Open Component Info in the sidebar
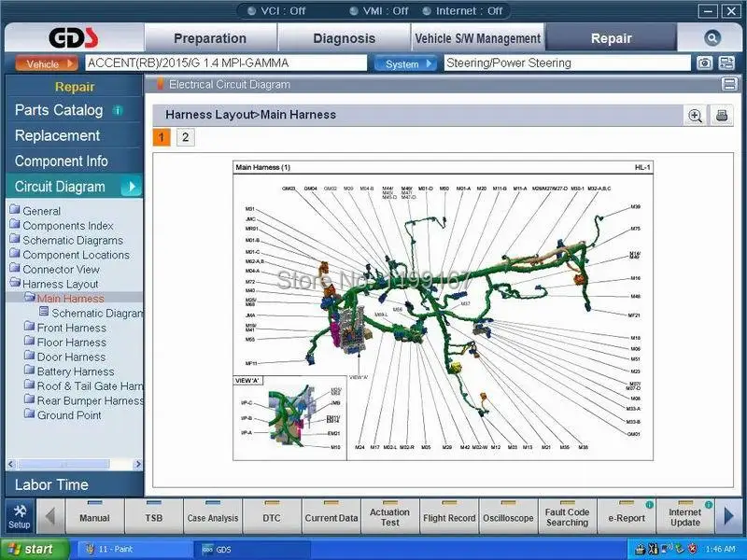This screenshot has height=560, width=747. point(61,161)
